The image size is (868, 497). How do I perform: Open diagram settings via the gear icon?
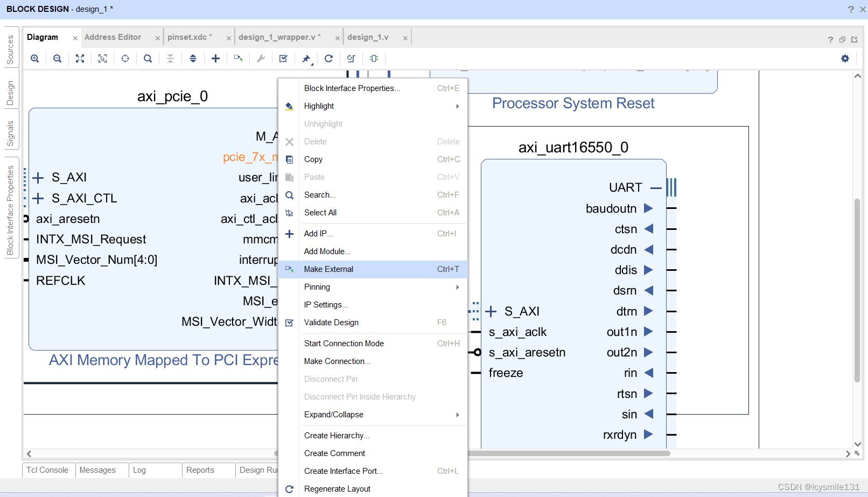845,58
